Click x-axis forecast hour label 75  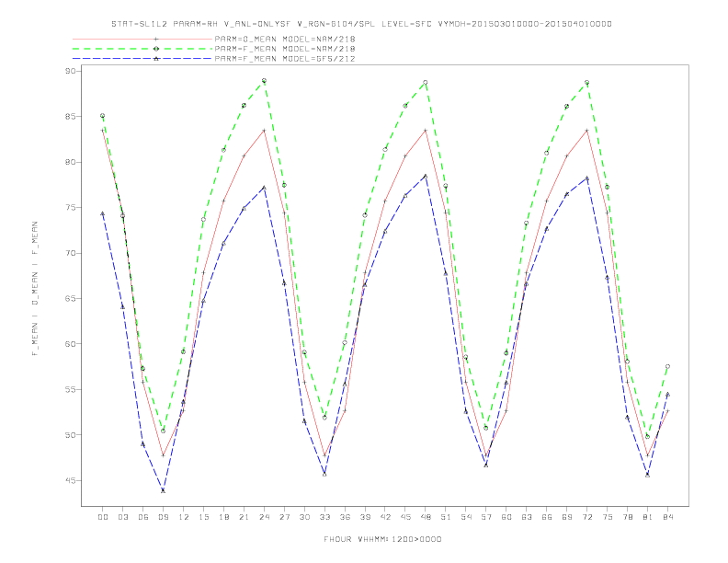click(x=608, y=517)
